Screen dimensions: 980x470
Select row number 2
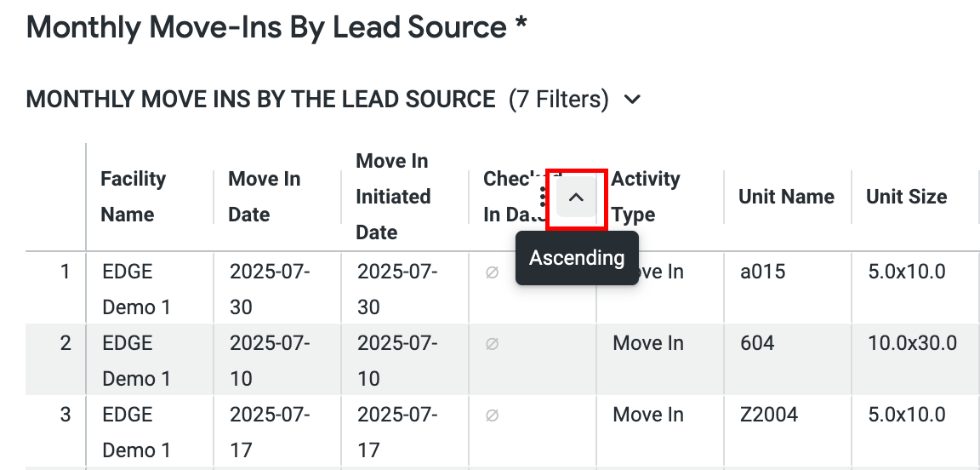pyautogui.click(x=66, y=343)
